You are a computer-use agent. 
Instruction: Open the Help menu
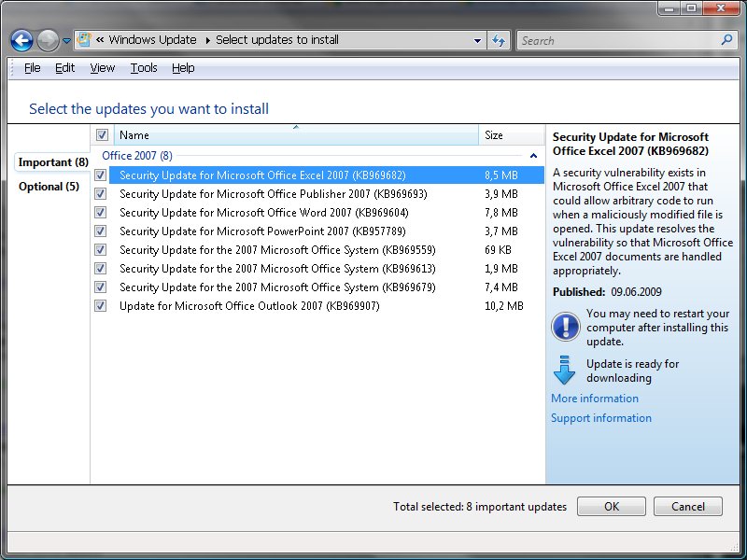point(183,68)
